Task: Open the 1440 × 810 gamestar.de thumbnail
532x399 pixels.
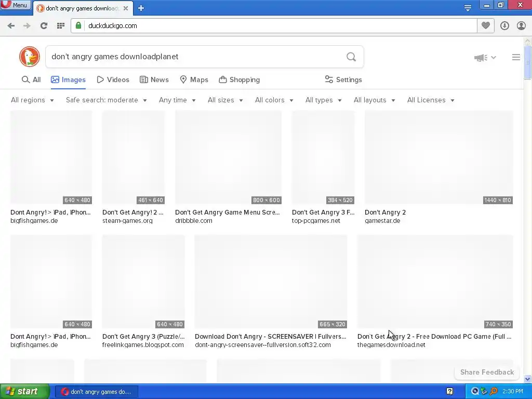Action: coord(438,157)
